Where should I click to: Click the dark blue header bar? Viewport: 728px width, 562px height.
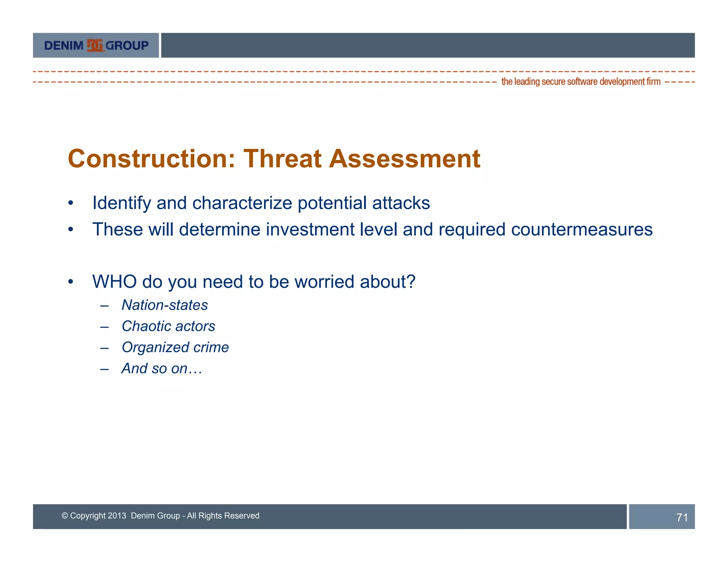[428, 45]
